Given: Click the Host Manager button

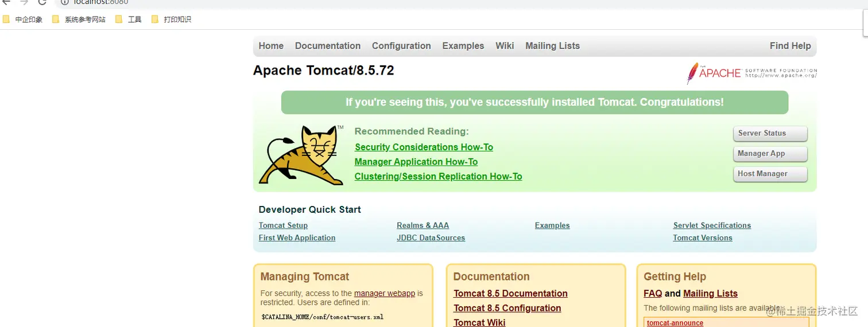Looking at the screenshot, I should click(x=770, y=174).
